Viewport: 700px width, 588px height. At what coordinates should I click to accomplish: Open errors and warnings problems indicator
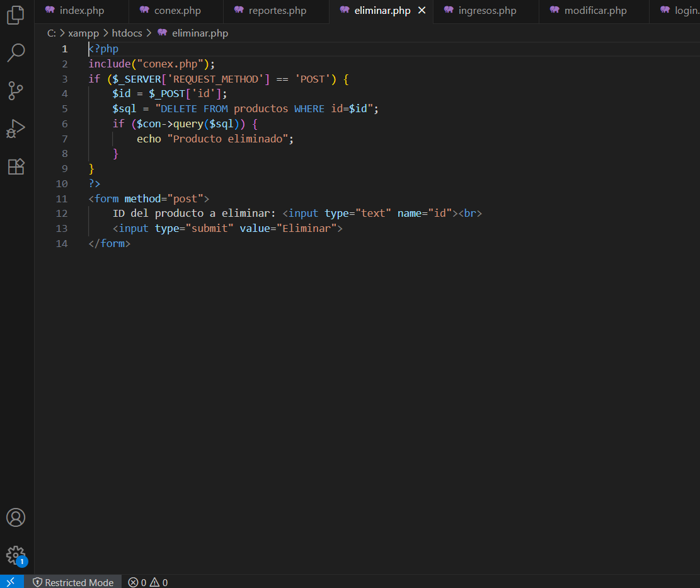coord(148,582)
